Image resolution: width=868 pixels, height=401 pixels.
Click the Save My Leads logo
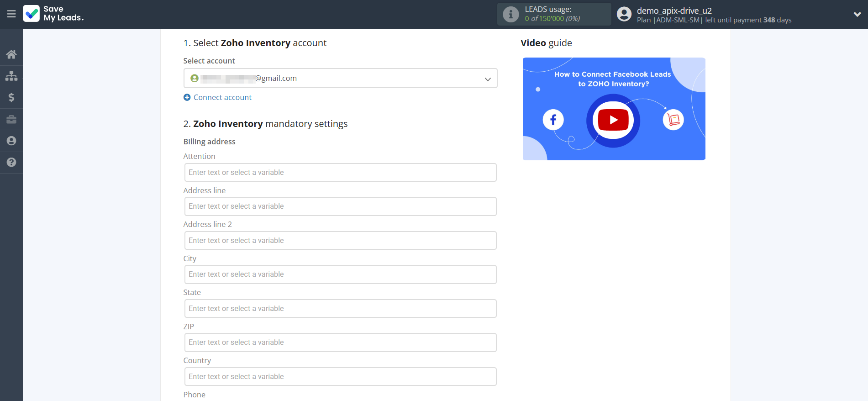click(x=53, y=14)
